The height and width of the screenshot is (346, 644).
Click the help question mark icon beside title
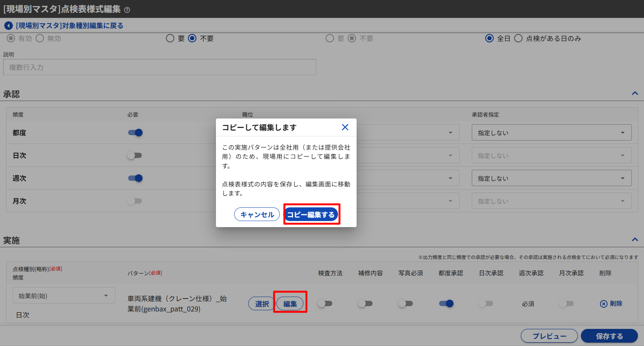click(127, 10)
